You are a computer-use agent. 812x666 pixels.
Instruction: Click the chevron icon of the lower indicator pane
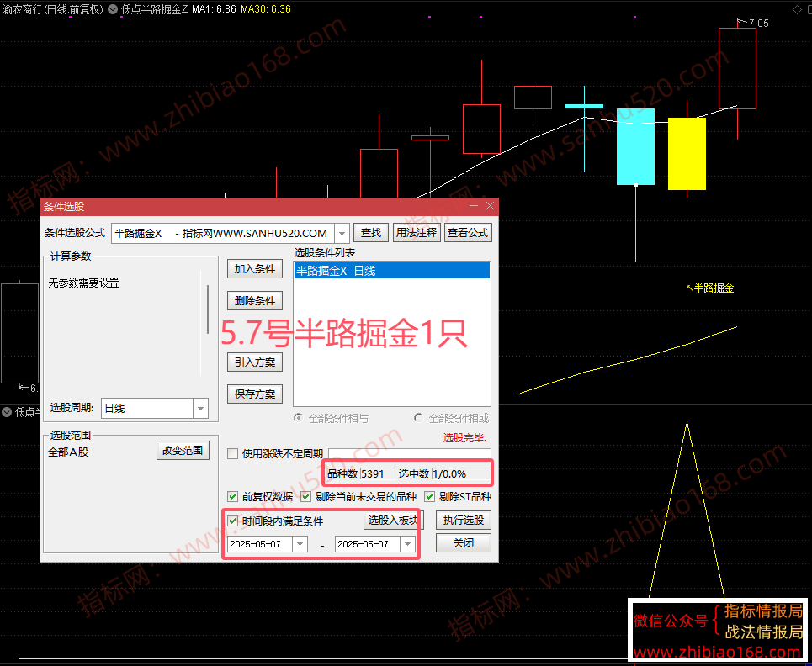[x=7, y=412]
